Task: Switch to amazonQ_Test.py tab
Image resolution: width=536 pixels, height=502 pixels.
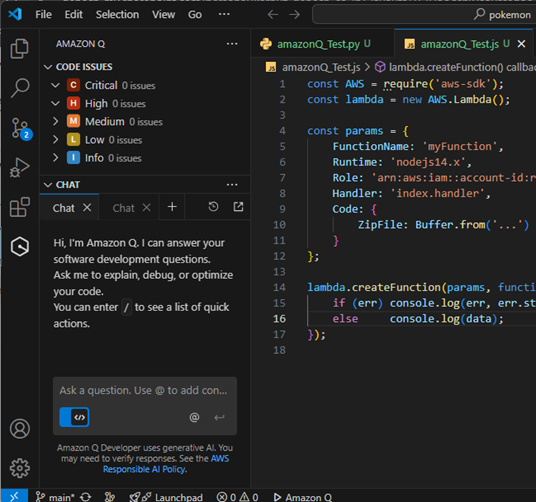Action: 323,44
